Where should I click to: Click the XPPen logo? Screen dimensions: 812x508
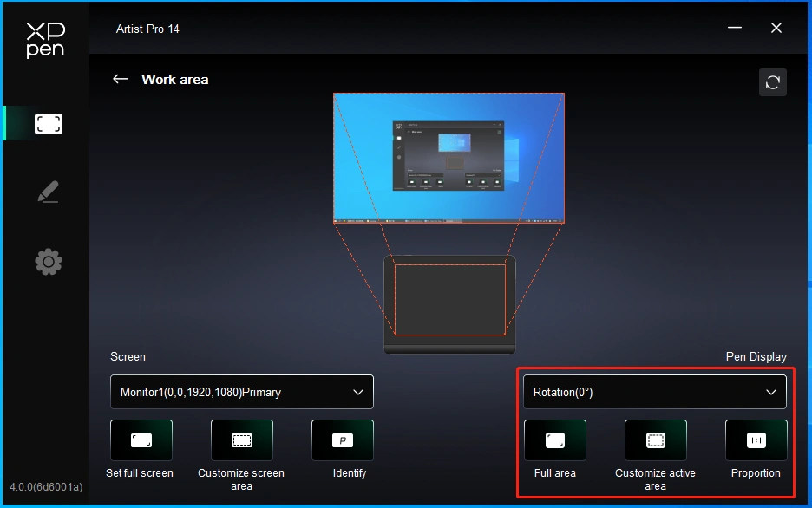pyautogui.click(x=46, y=40)
